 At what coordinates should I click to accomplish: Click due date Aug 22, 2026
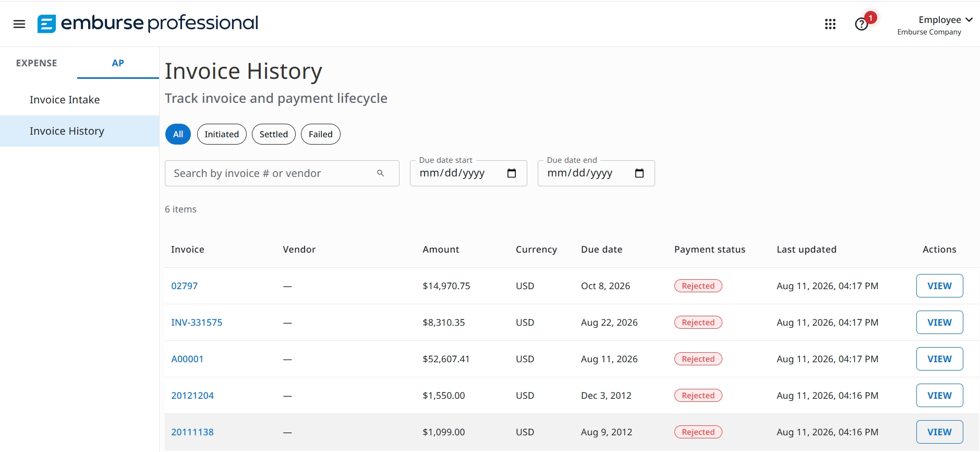[x=609, y=323]
